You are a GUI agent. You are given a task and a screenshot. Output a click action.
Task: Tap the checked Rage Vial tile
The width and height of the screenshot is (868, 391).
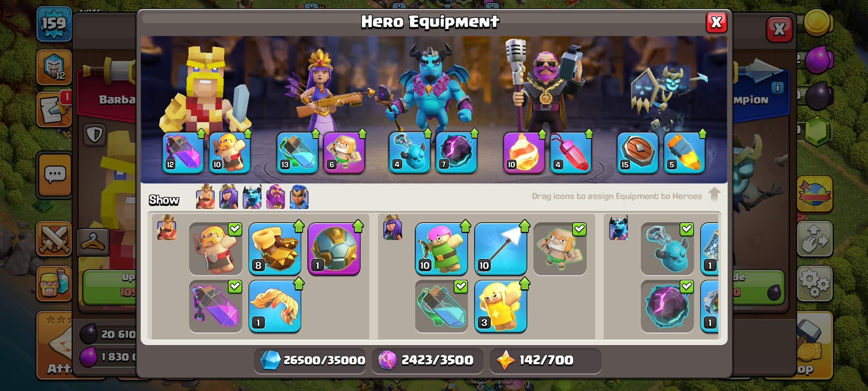coord(216,306)
